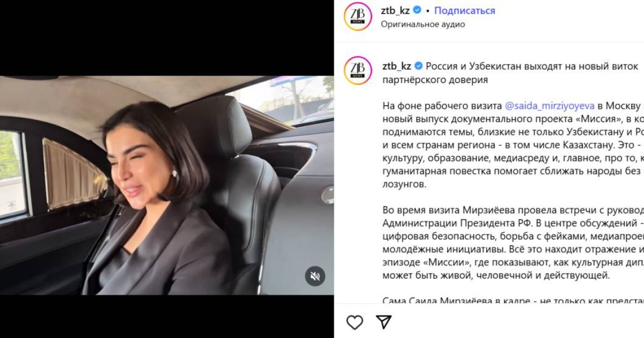Open ztb_kz username in header
Viewport: 644px width, 338px height.
click(x=396, y=11)
